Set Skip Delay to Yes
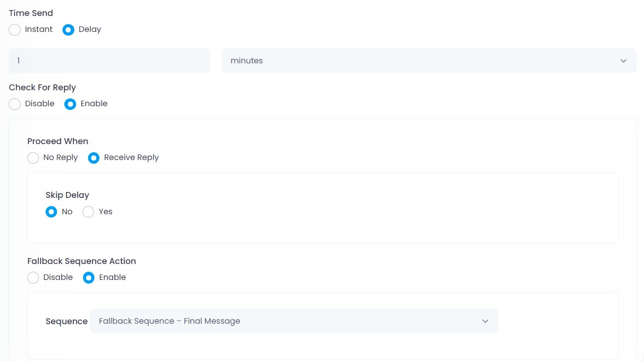644x362 pixels. click(88, 212)
